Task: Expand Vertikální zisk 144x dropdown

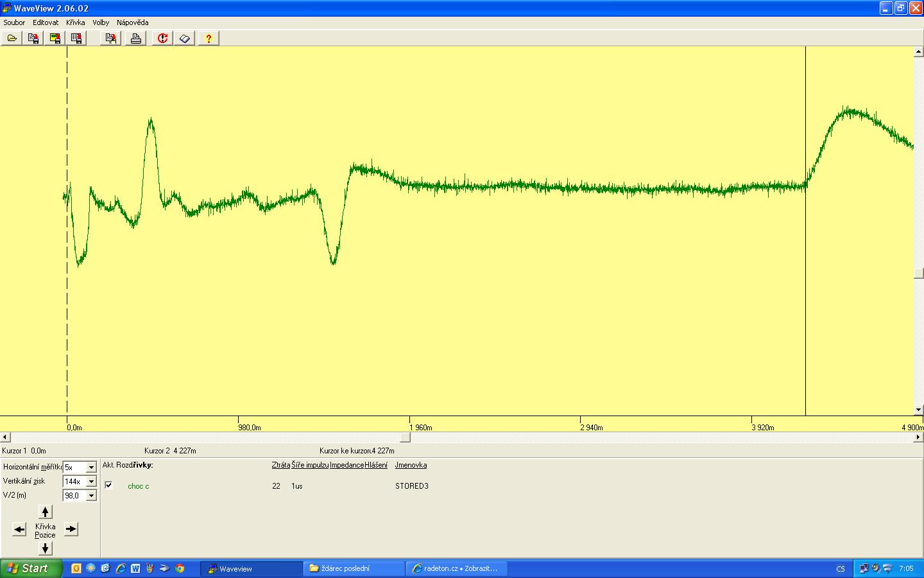Action: click(91, 482)
